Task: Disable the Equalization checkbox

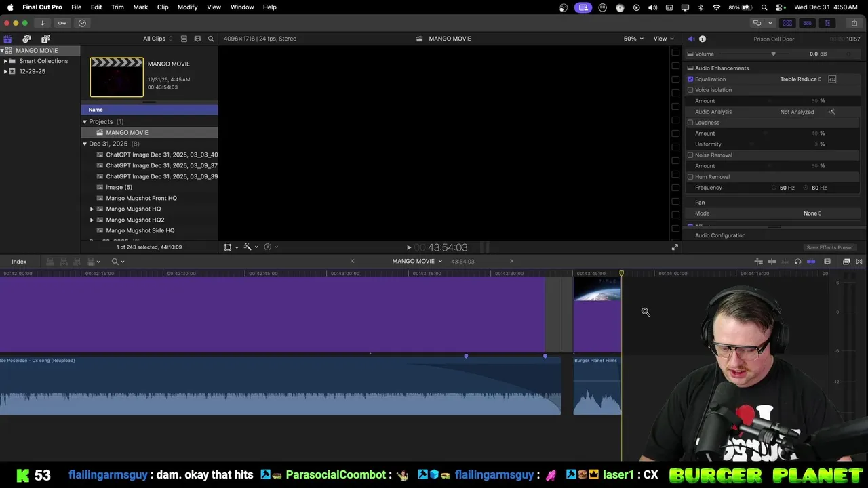Action: (x=690, y=79)
